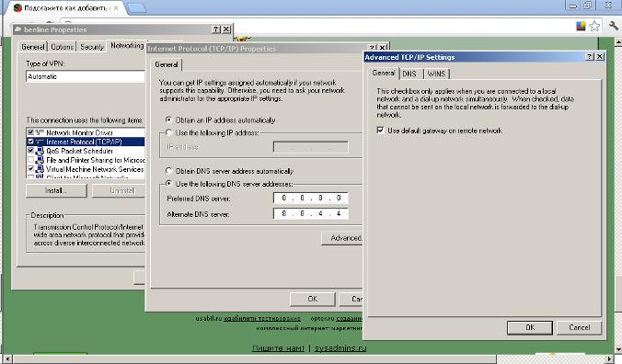The image size is (622, 364).
Task: Open Networking tab in beeline Properties
Action: tap(127, 46)
